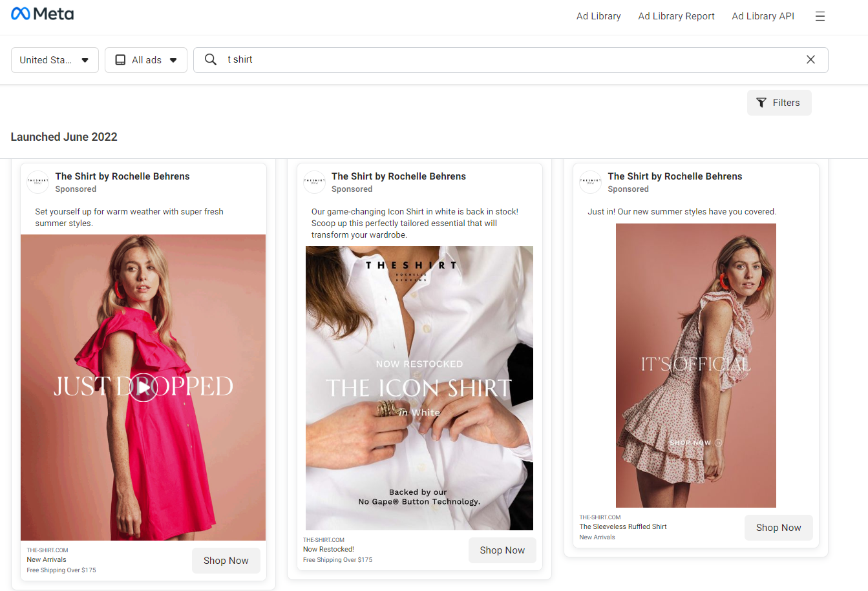Open the white Icon Shirt ad image
The width and height of the screenshot is (868, 591).
(419, 388)
